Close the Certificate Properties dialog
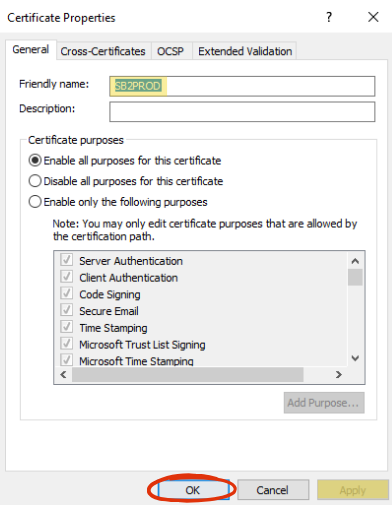Screen dimensions: 392x505 pyautogui.click(x=373, y=17)
